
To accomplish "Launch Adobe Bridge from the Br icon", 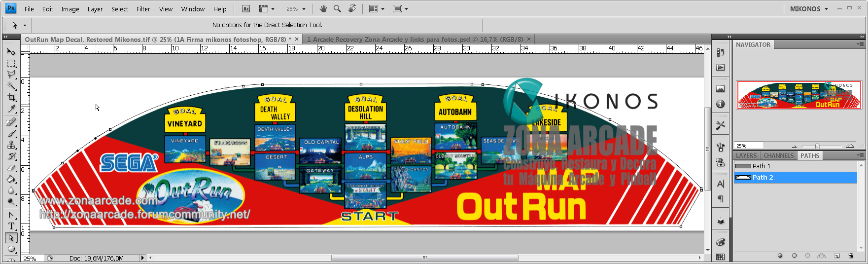I will (x=246, y=9).
